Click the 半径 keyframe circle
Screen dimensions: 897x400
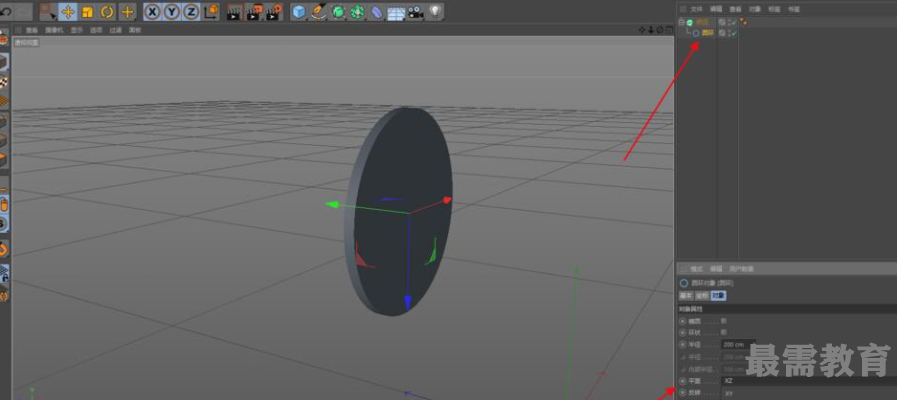pos(682,344)
